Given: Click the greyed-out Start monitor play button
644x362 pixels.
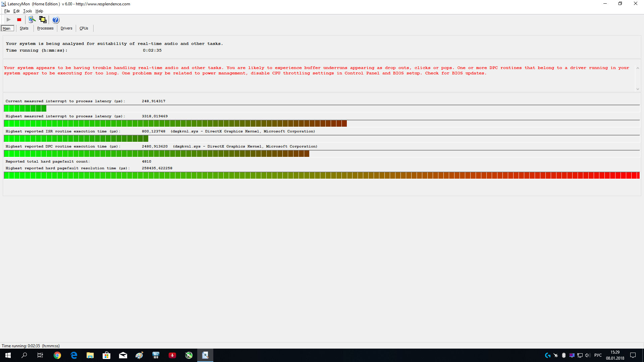Looking at the screenshot, I should pyautogui.click(x=9, y=20).
